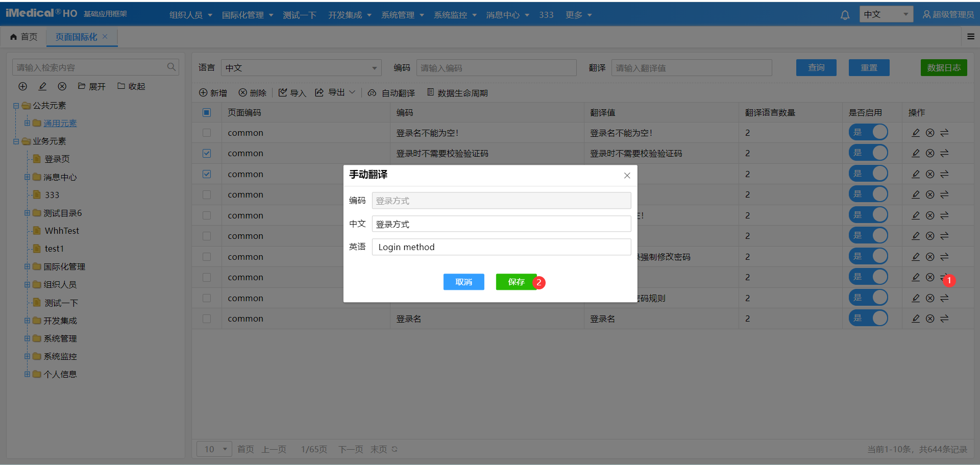The height and width of the screenshot is (465, 980).
Task: Toggle 是否启用 switch in 码规则 row
Action: 868,298
